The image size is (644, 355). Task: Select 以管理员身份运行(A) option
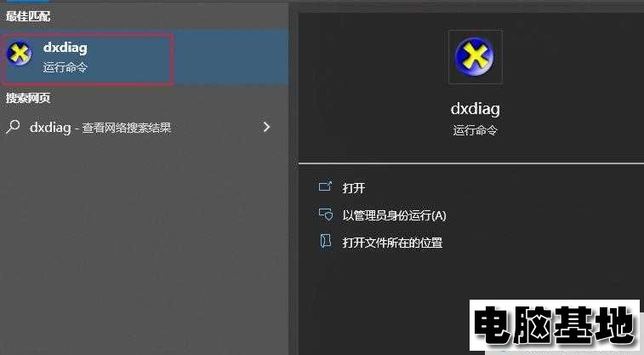pos(394,215)
